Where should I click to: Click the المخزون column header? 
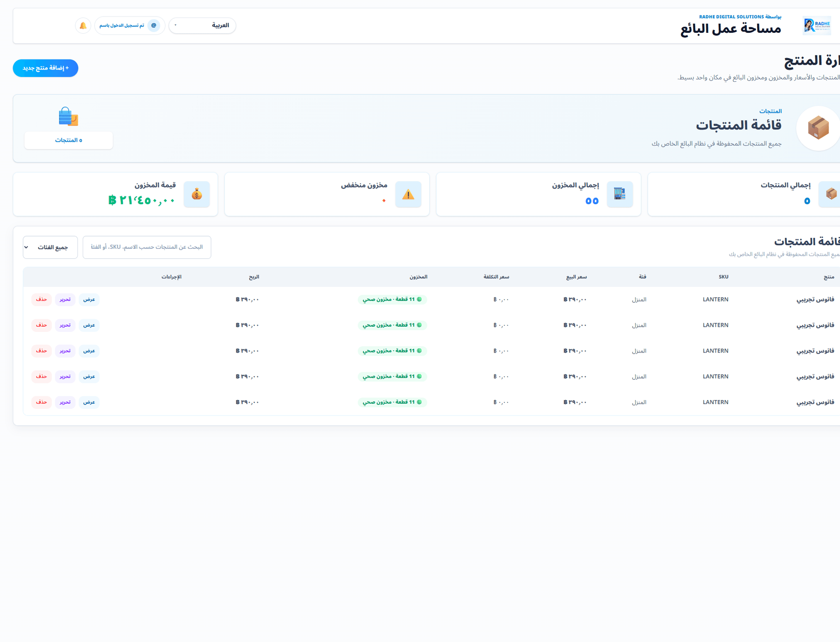[419, 277]
